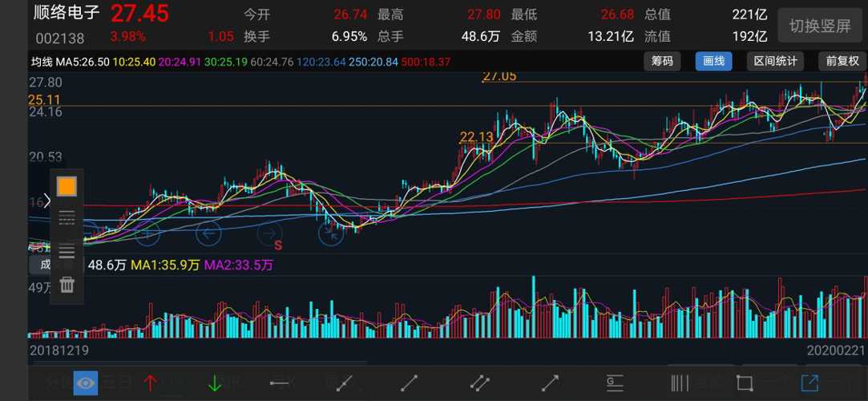Tap 切换竖屏 to switch to portrait
The height and width of the screenshot is (401, 868).
819,26
